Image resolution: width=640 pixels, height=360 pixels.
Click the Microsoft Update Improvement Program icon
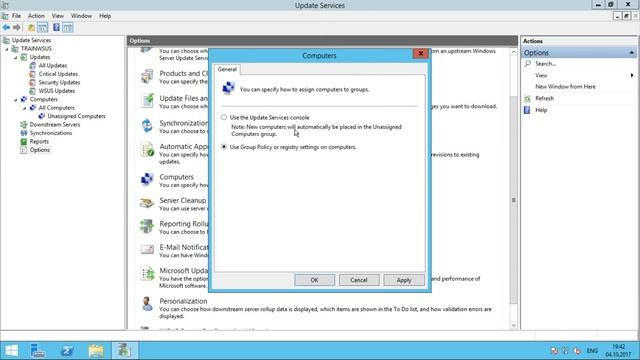(147, 273)
